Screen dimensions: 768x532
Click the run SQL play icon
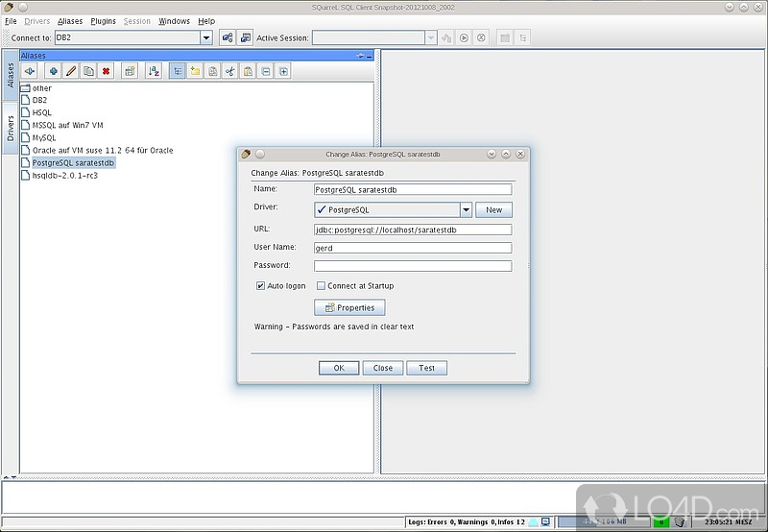pyautogui.click(x=464, y=37)
